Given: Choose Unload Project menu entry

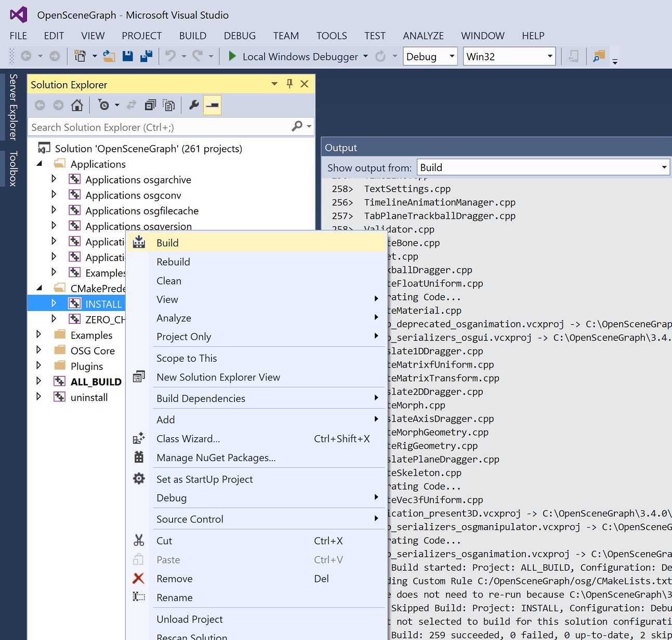Looking at the screenshot, I should tap(256, 619).
